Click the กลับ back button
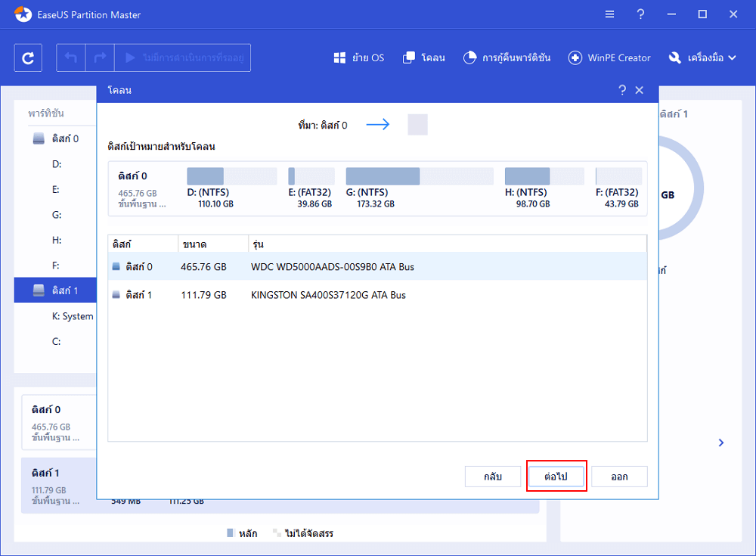The image size is (756, 556). [493, 477]
